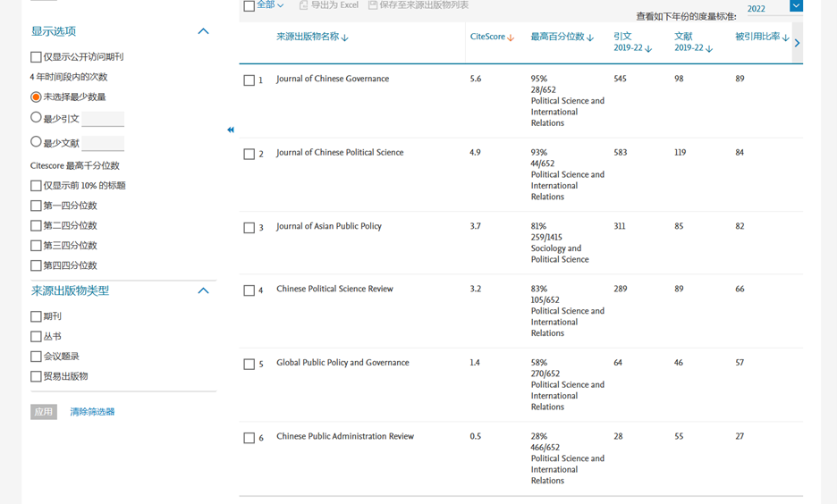Check 第二四分位数 checkbox
The image size is (837, 504).
coord(36,225)
